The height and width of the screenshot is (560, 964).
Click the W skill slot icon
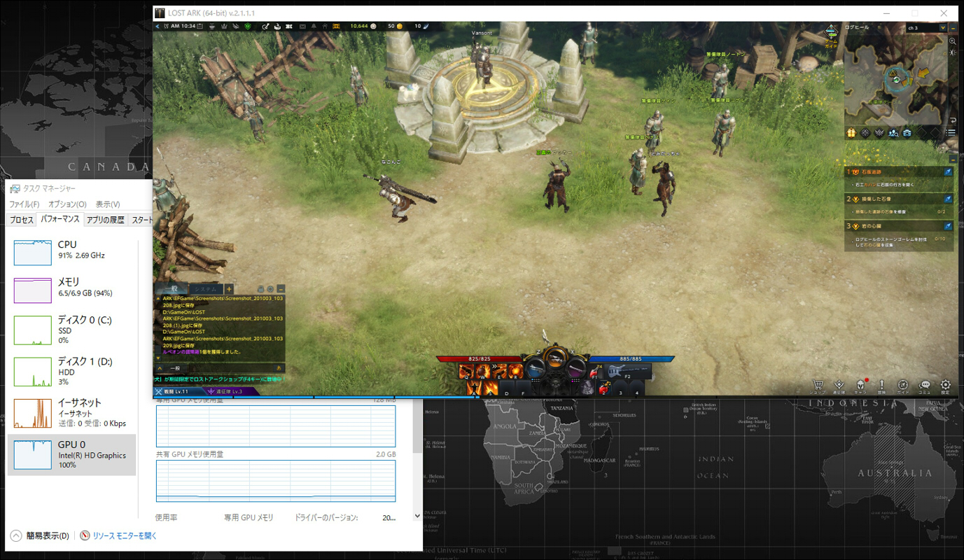pos(482,371)
